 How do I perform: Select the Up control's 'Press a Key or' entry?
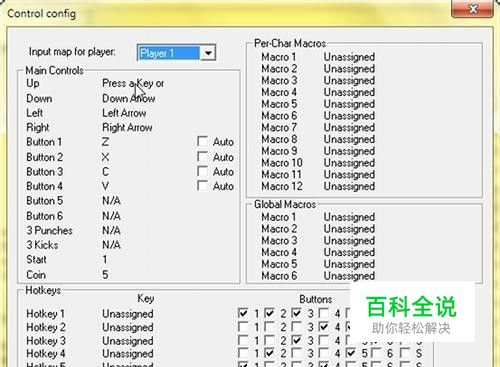(x=133, y=83)
